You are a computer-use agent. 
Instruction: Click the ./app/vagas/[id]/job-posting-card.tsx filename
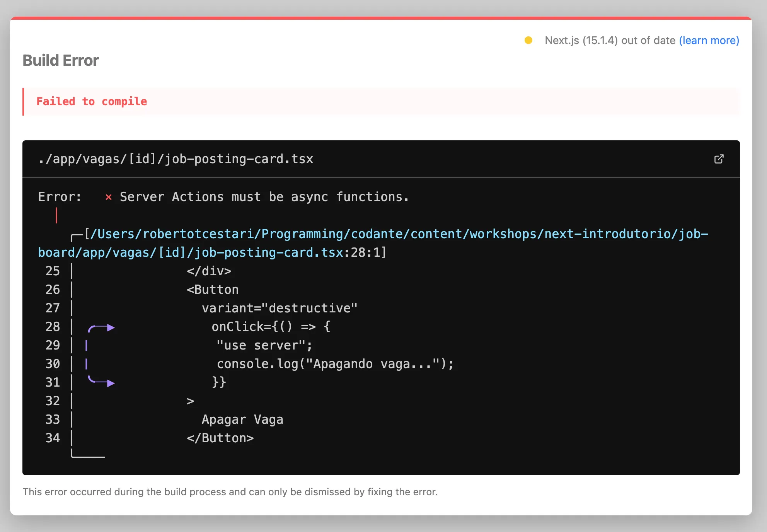click(176, 159)
